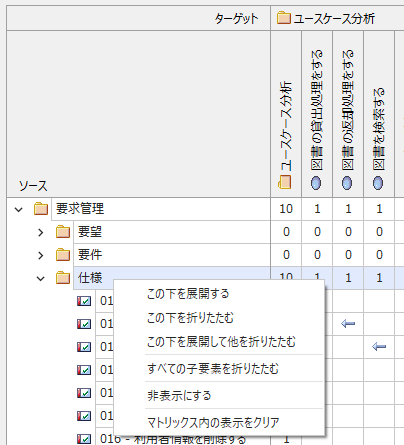This screenshot has width=404, height=445.
Task: Choose この下を展開する from context menu
Action: pos(188,294)
